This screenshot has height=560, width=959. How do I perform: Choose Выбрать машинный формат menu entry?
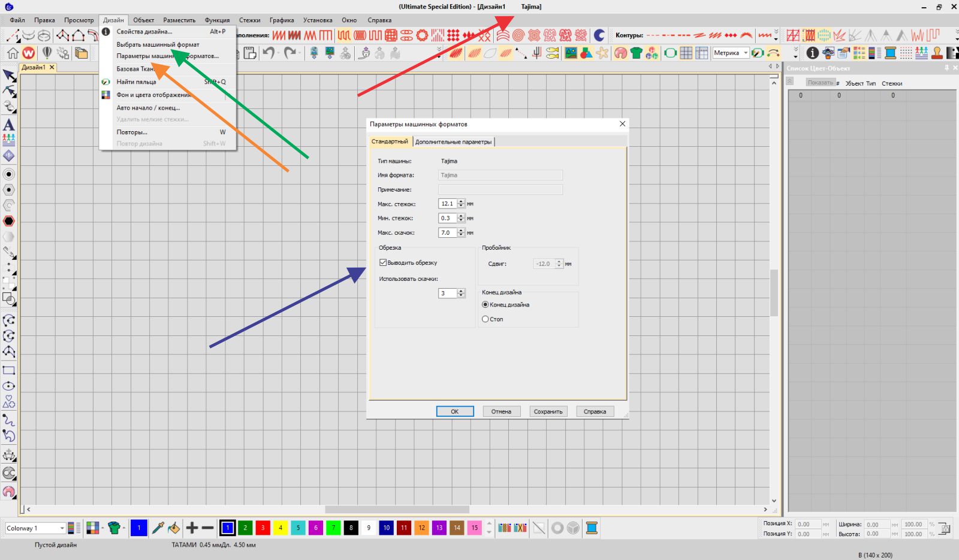[158, 44]
